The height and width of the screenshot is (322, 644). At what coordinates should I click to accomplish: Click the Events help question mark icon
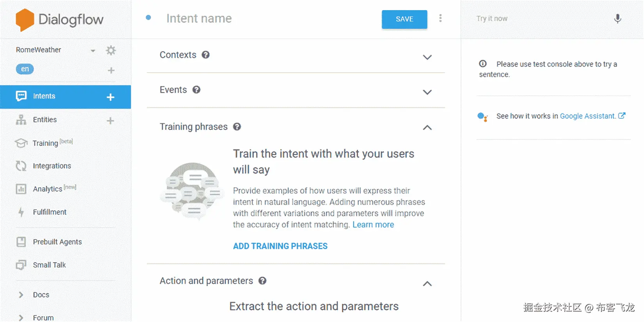196,90
